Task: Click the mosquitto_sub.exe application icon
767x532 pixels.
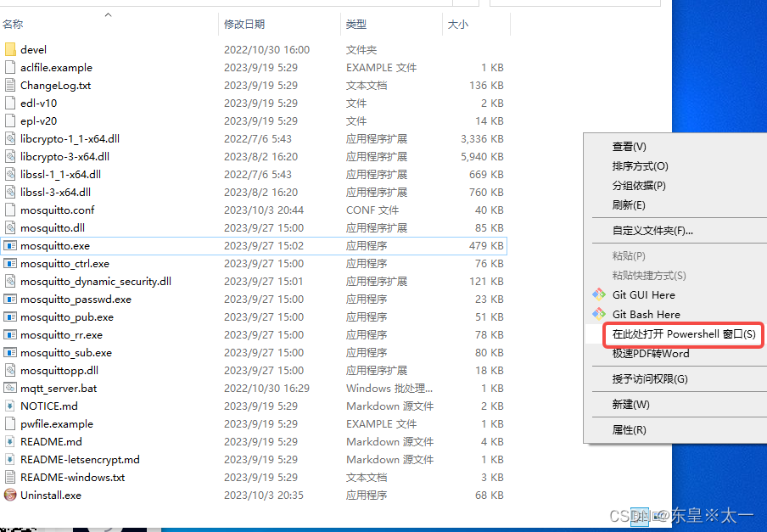Action: [x=10, y=353]
